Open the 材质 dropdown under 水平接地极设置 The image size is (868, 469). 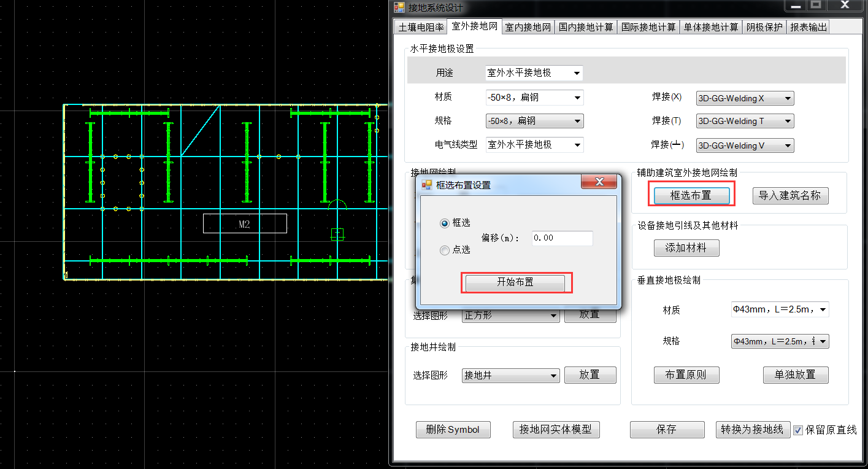[x=534, y=97]
